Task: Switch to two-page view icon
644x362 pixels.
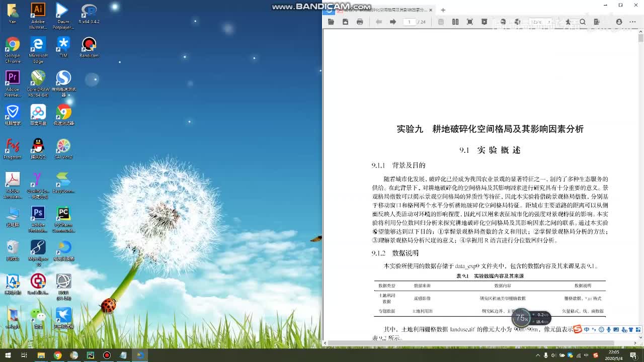Action: (455, 22)
